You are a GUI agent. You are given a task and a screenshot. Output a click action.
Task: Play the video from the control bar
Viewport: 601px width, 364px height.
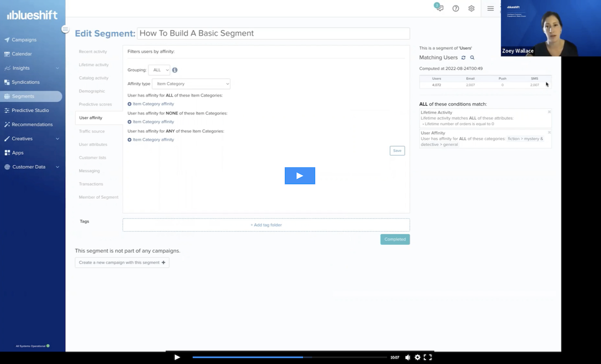click(177, 357)
